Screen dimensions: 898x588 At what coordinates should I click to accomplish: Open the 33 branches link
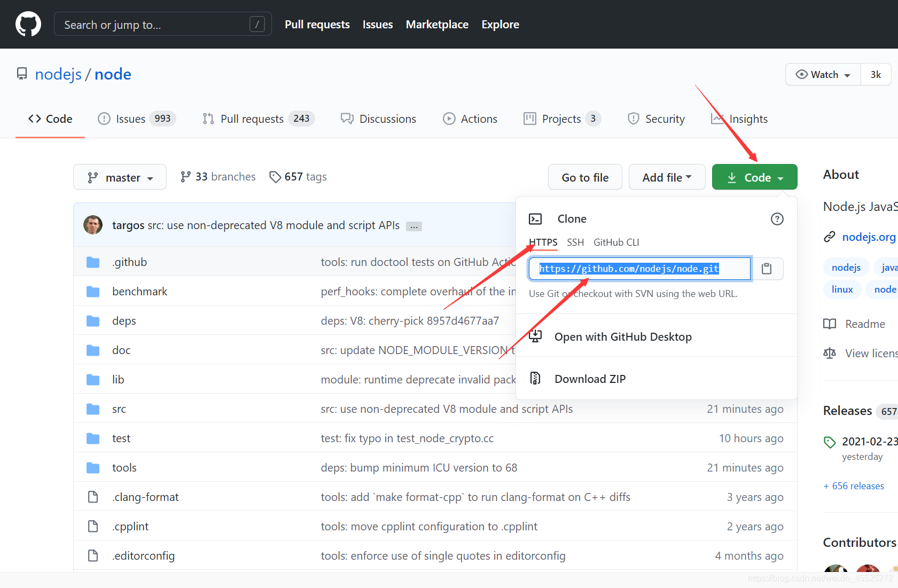(218, 177)
